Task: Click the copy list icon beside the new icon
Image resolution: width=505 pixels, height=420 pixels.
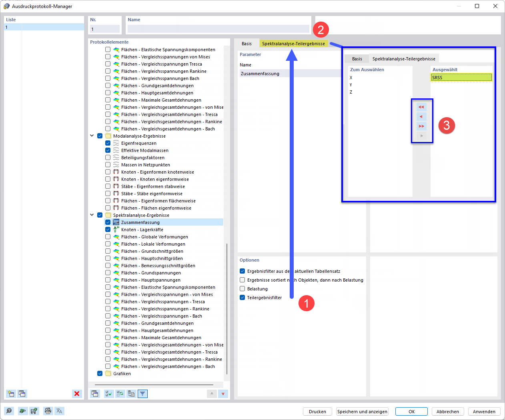Action: (22, 394)
